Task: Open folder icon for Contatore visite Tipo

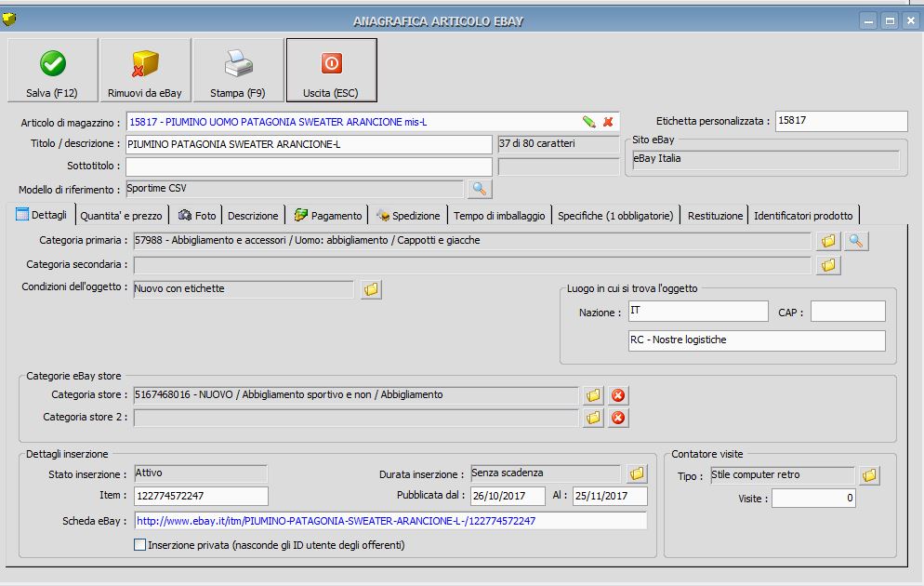Action: [869, 475]
